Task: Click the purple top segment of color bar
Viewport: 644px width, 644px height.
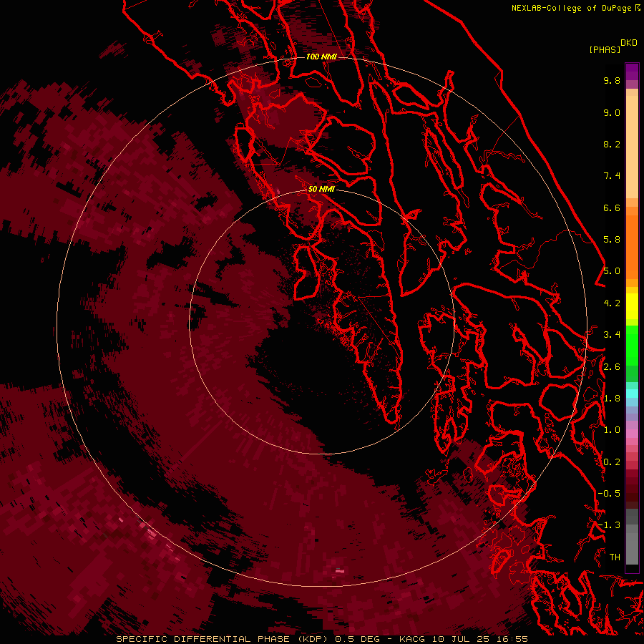Action: pyautogui.click(x=632, y=72)
